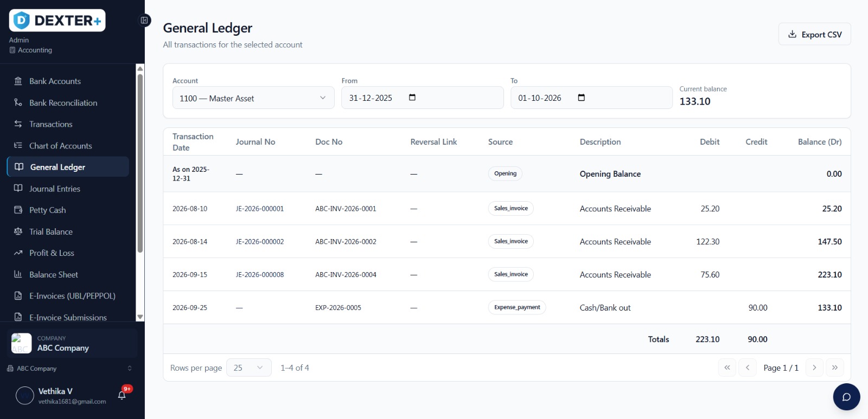Click the Opening Balance description
The height and width of the screenshot is (419, 868).
(610, 174)
